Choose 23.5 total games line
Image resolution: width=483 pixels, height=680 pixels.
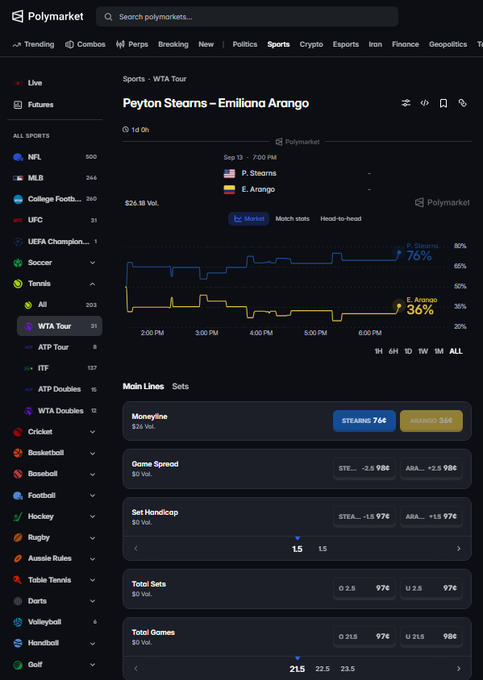point(348,669)
